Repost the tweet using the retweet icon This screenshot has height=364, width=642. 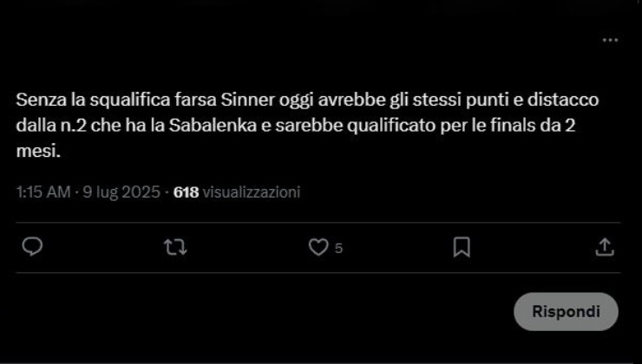pos(175,248)
